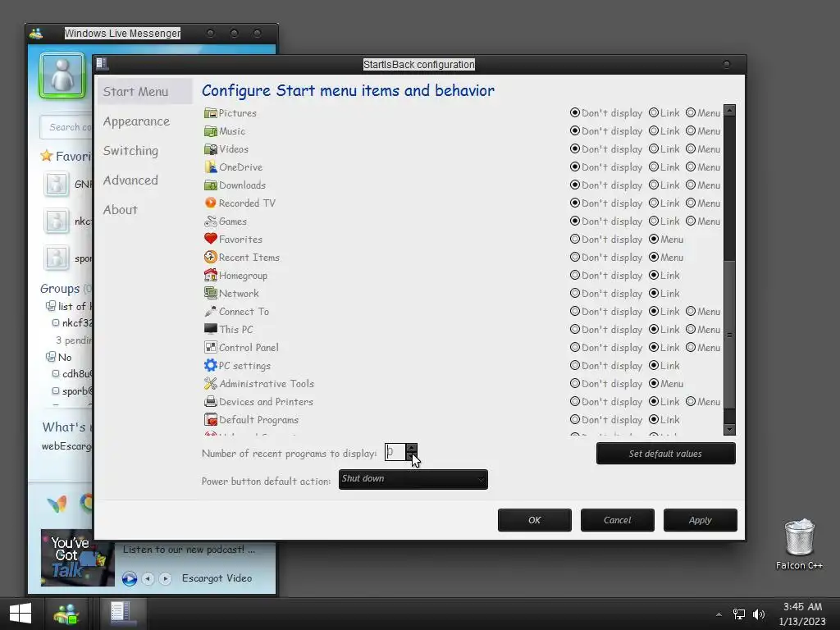Click the Homegroup house icon

(x=211, y=276)
